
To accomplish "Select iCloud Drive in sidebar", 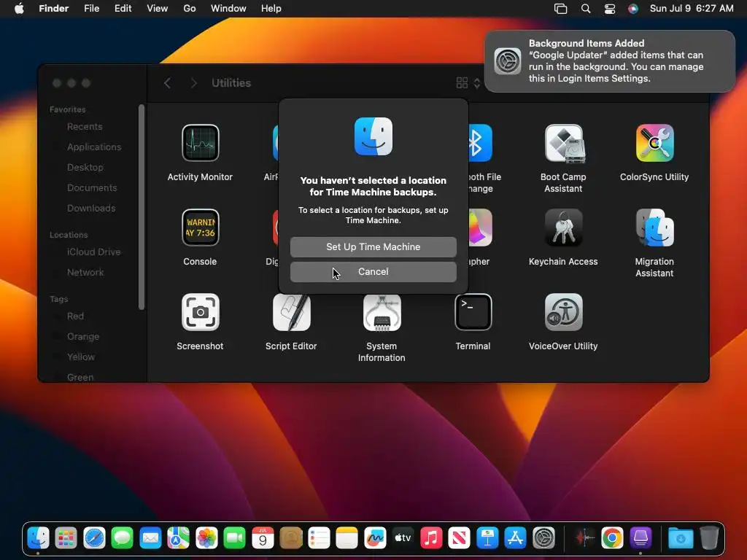I will [x=94, y=252].
